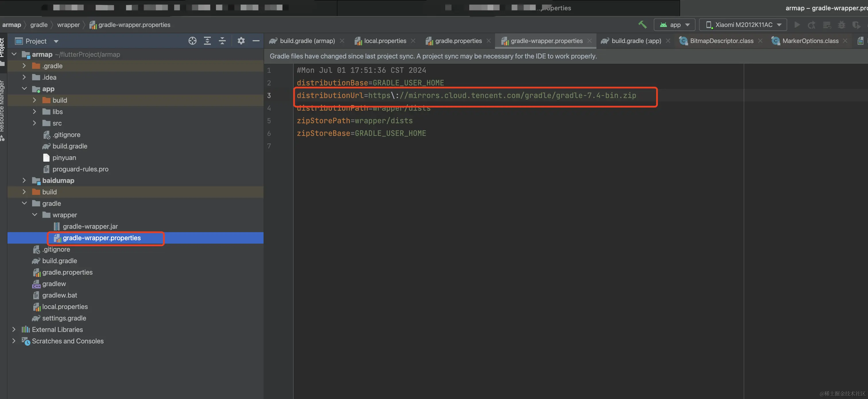Expand the baidumap module folder

click(24, 180)
